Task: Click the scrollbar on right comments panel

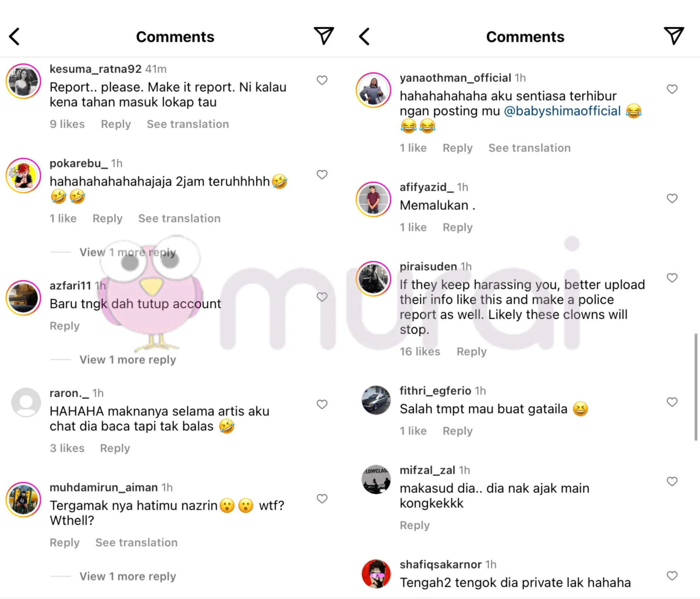Action: click(x=696, y=387)
